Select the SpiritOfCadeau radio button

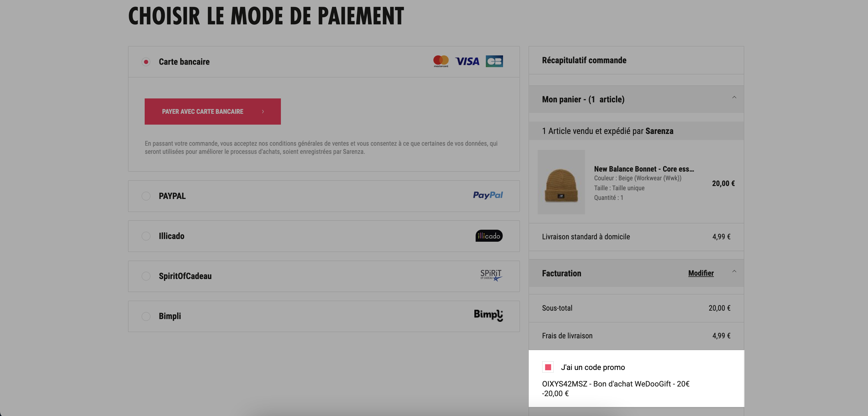pos(146,276)
